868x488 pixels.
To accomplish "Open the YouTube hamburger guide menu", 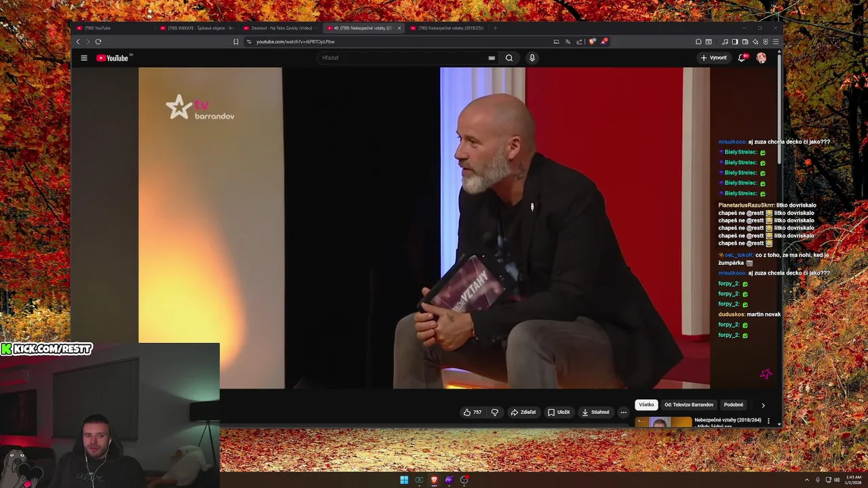I will pyautogui.click(x=84, y=58).
